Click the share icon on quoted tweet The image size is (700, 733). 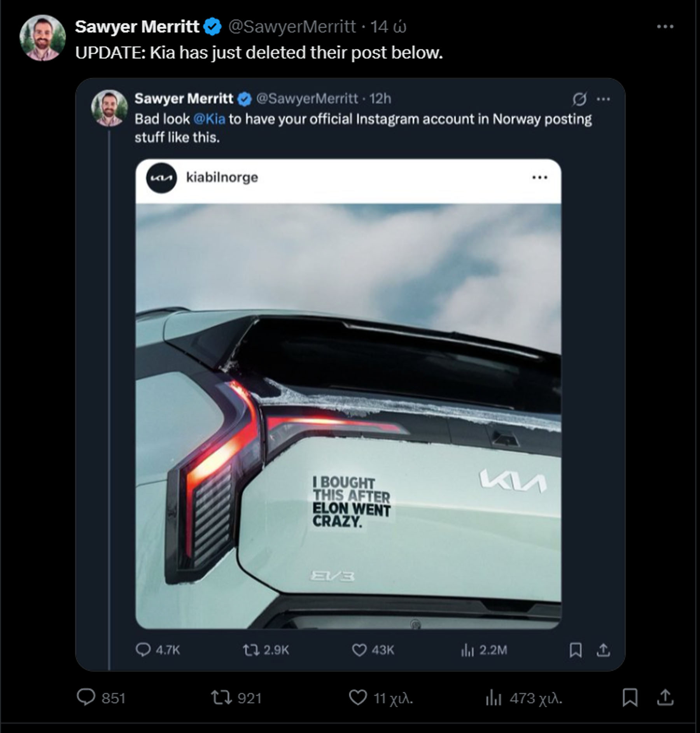tap(603, 650)
